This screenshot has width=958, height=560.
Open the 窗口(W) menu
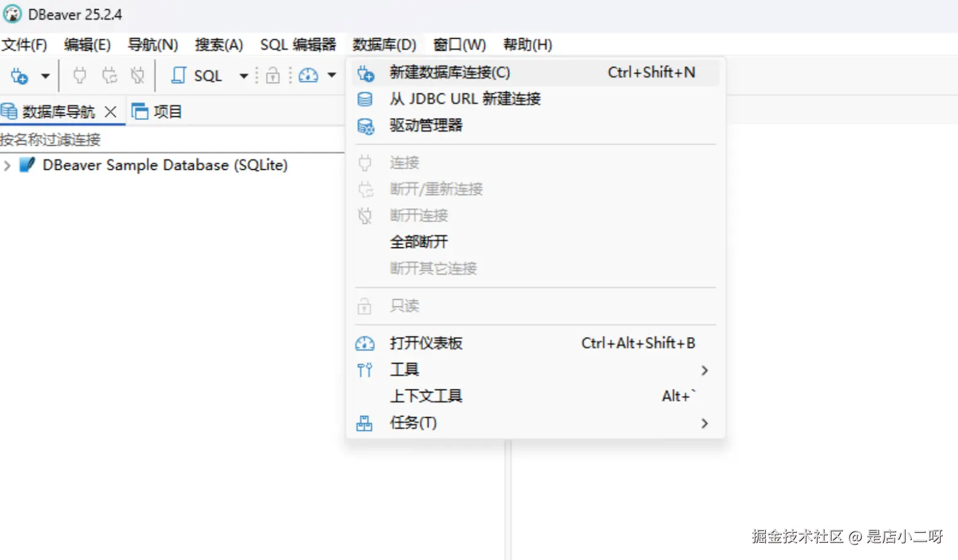tap(459, 45)
